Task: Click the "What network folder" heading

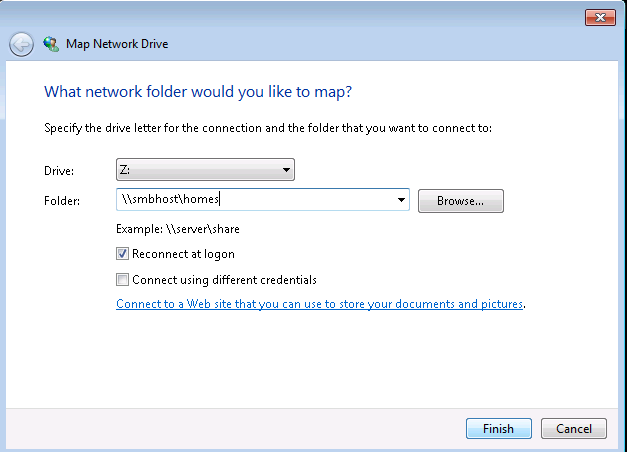Action: point(198,92)
